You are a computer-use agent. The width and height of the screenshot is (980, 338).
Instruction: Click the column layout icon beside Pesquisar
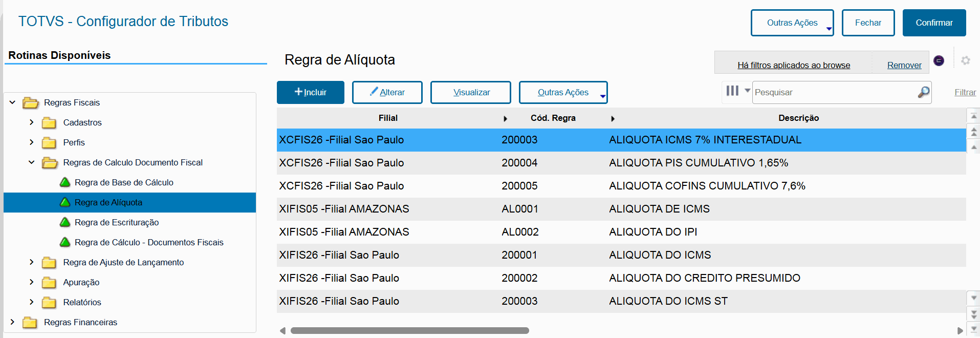pos(732,91)
